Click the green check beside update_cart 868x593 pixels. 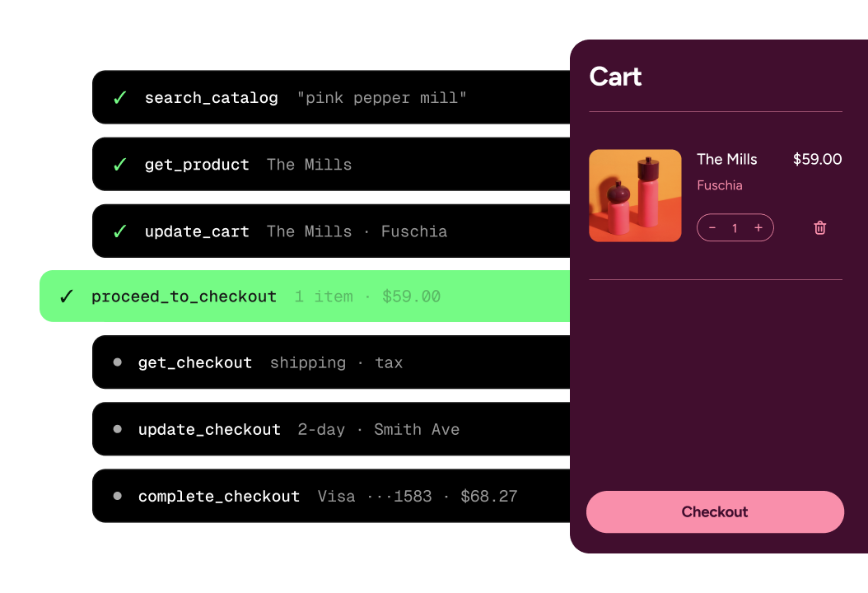click(119, 231)
